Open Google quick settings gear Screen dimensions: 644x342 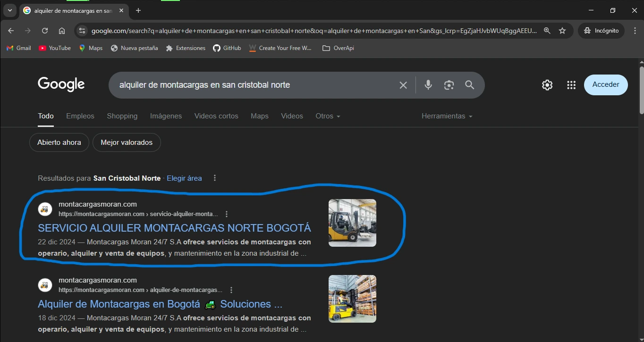(547, 85)
